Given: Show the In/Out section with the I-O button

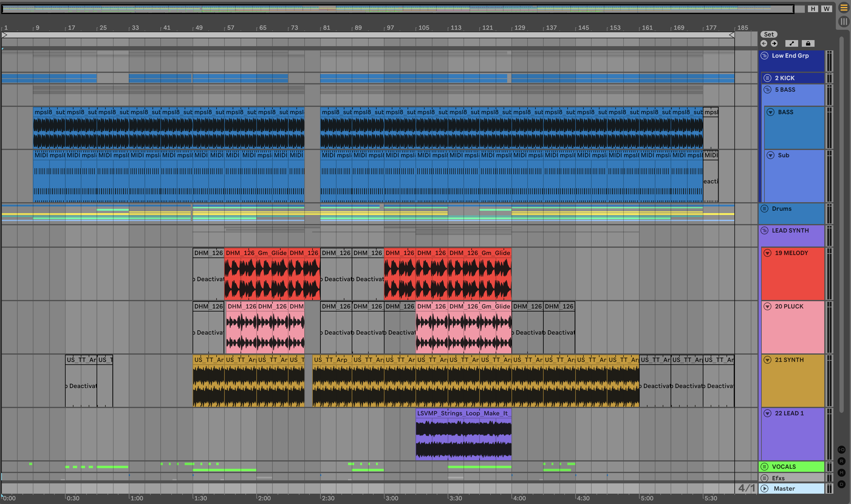Looking at the screenshot, I should point(842,450).
